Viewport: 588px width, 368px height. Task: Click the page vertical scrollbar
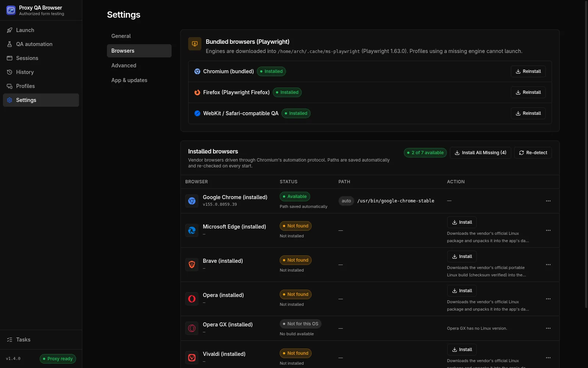click(586, 155)
